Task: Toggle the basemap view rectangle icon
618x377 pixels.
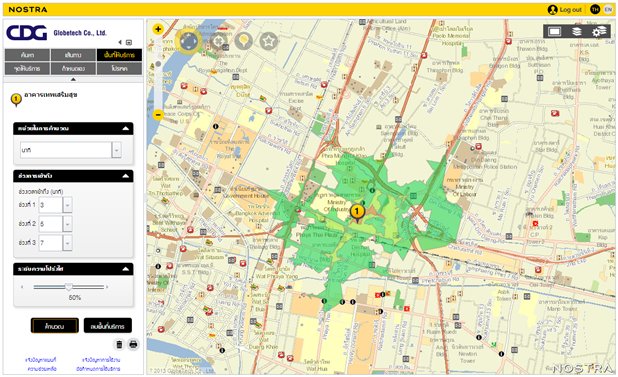Action: [x=554, y=32]
